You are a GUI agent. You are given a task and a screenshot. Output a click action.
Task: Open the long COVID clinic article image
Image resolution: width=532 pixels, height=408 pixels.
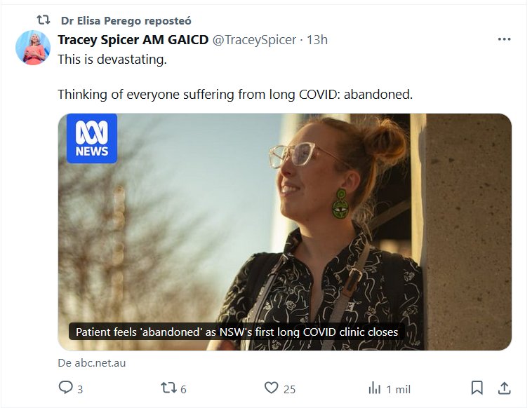pyautogui.click(x=284, y=224)
